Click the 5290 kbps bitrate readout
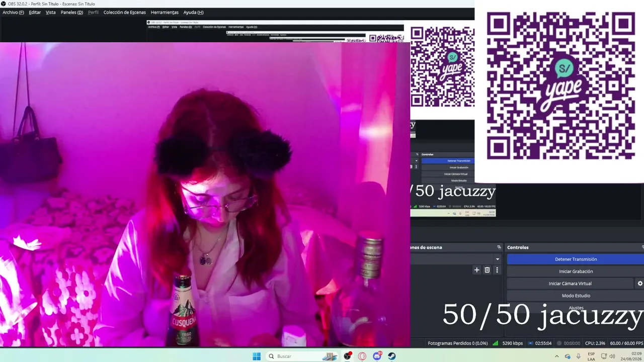This screenshot has height=362, width=644. pyautogui.click(x=512, y=343)
